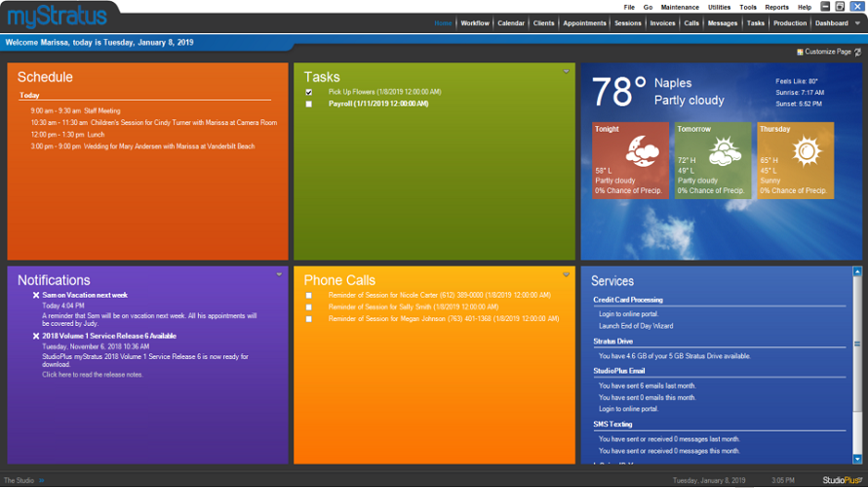
Task: Click the StudioPlus logo in status bar
Action: [842, 480]
